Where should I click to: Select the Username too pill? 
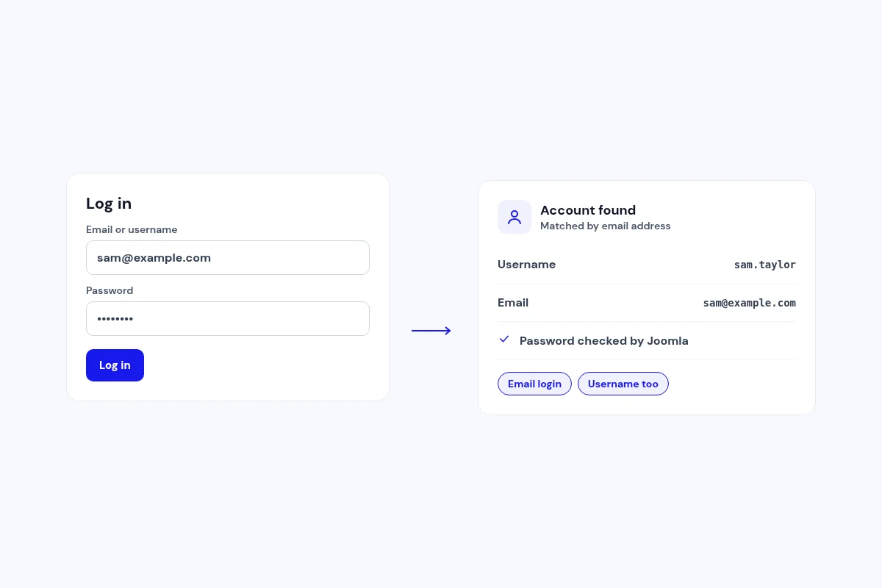(x=623, y=384)
